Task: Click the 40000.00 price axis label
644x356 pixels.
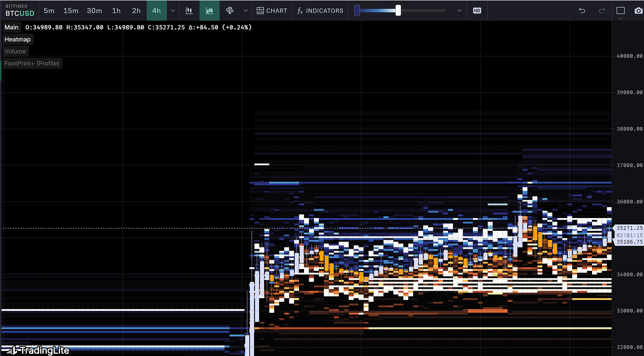Action: [629, 56]
